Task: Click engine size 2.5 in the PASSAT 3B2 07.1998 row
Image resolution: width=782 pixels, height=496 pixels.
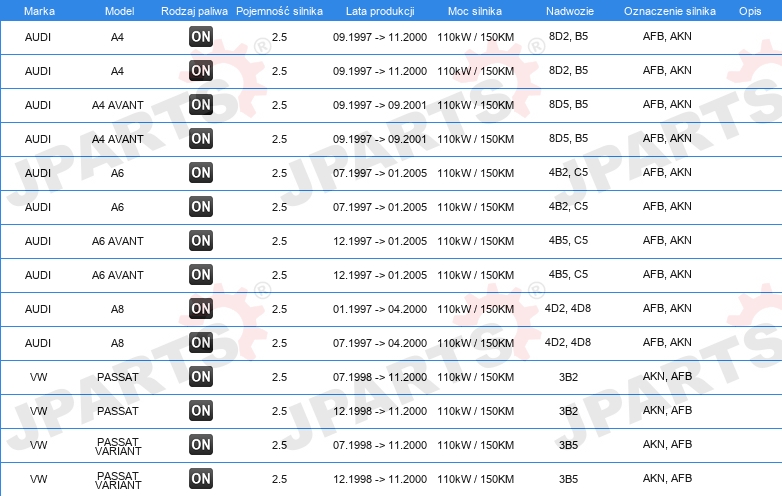Action: tap(279, 377)
